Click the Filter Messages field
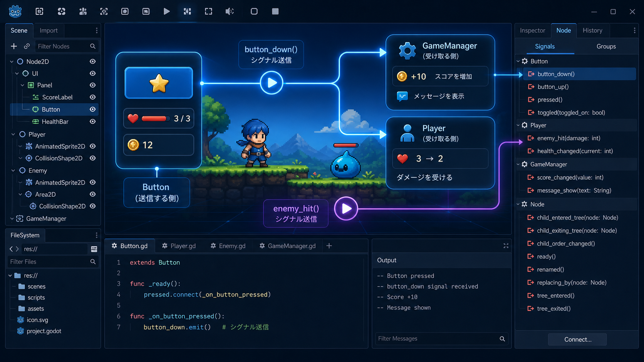This screenshot has width=644, height=362. tap(442, 339)
